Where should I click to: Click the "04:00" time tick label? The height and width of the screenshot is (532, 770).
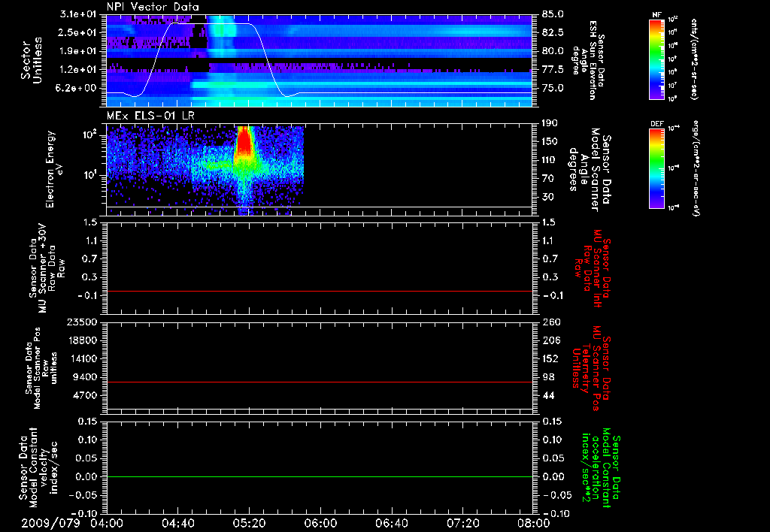pos(107,523)
